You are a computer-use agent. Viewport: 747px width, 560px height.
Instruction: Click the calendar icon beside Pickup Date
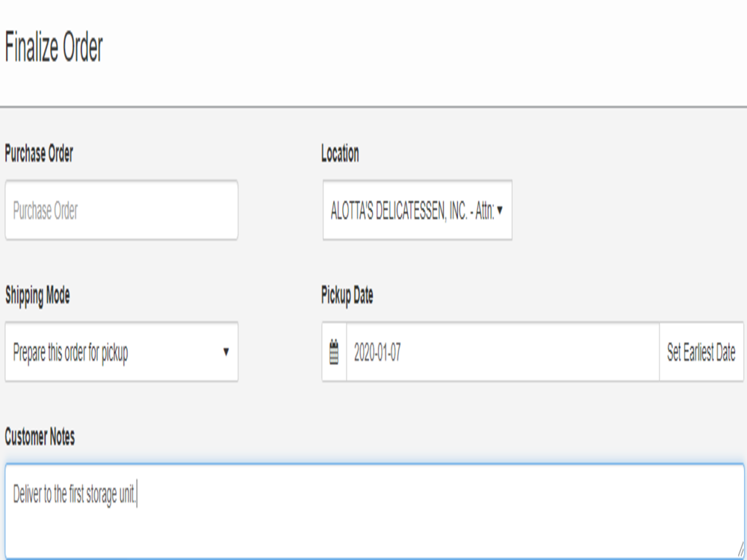[334, 352]
